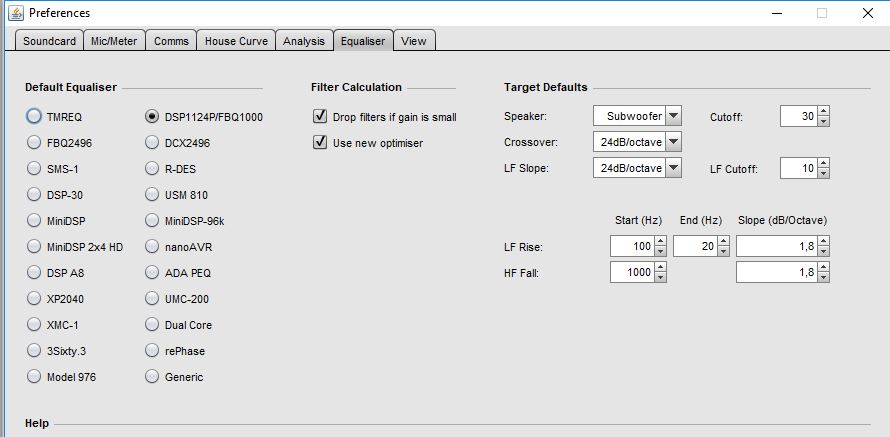Select the TMREQ equaliser radio button
Image resolution: width=890 pixels, height=437 pixels.
34,116
